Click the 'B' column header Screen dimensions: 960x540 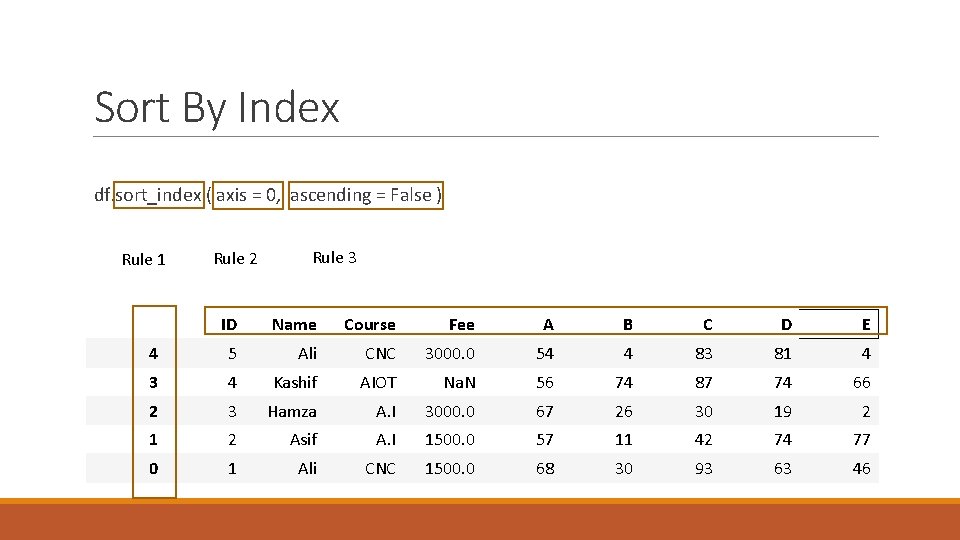(x=628, y=324)
